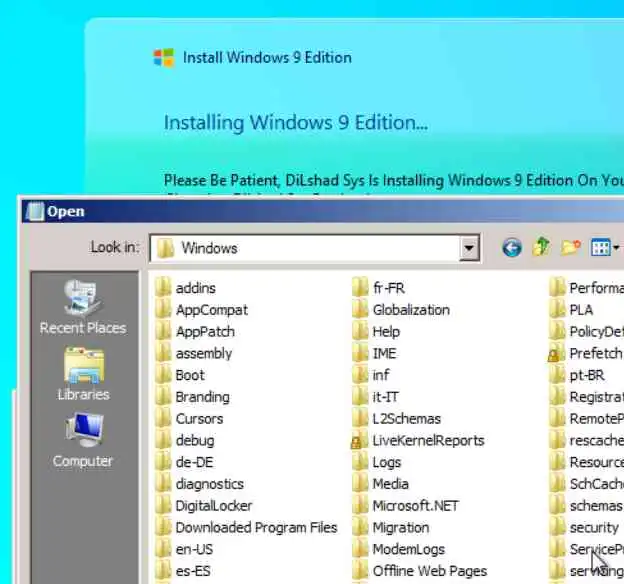The image size is (624, 584).
Task: Select the fr-FR folder
Action: 379,288
